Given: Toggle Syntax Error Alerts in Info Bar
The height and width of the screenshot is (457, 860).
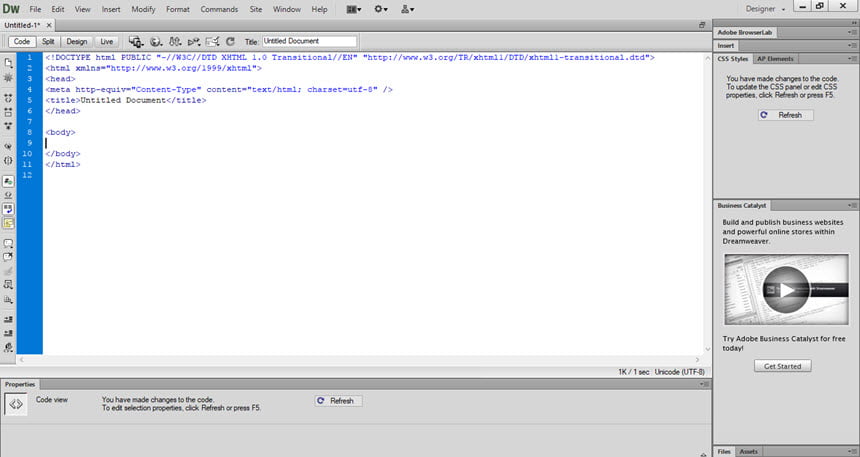Looking at the screenshot, I should click(x=8, y=223).
